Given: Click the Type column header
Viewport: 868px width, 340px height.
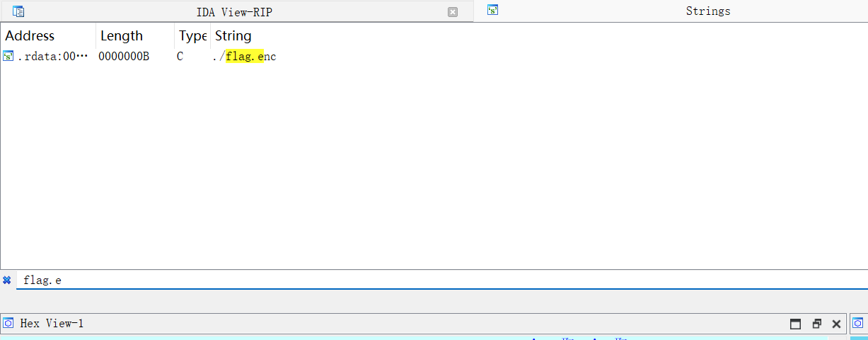Looking at the screenshot, I should 192,36.
